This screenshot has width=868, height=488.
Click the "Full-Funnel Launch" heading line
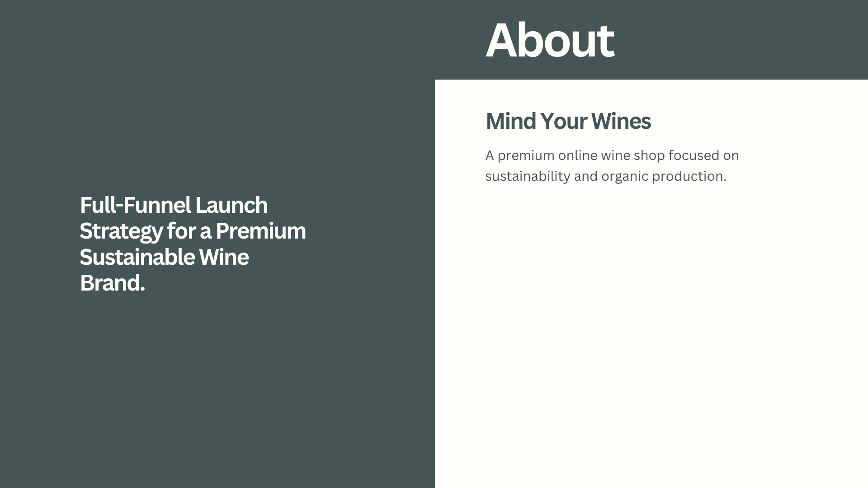(174, 206)
